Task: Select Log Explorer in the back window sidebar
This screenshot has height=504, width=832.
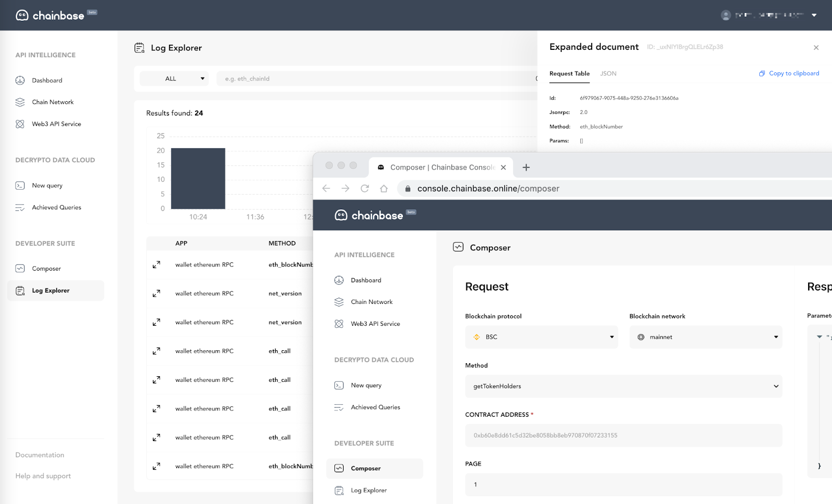Action: pos(56,290)
